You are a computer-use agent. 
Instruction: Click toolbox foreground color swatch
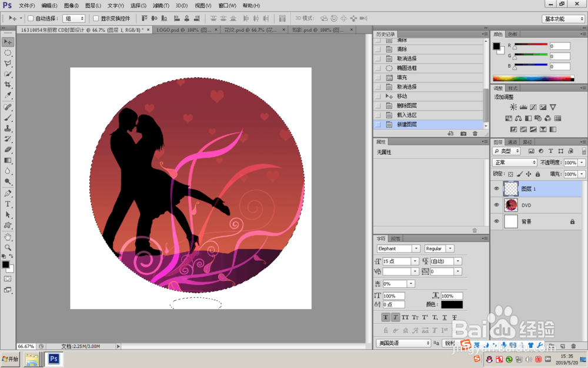6,264
